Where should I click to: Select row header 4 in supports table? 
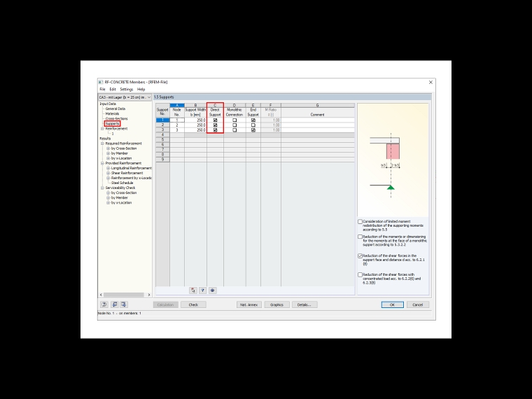(163, 135)
